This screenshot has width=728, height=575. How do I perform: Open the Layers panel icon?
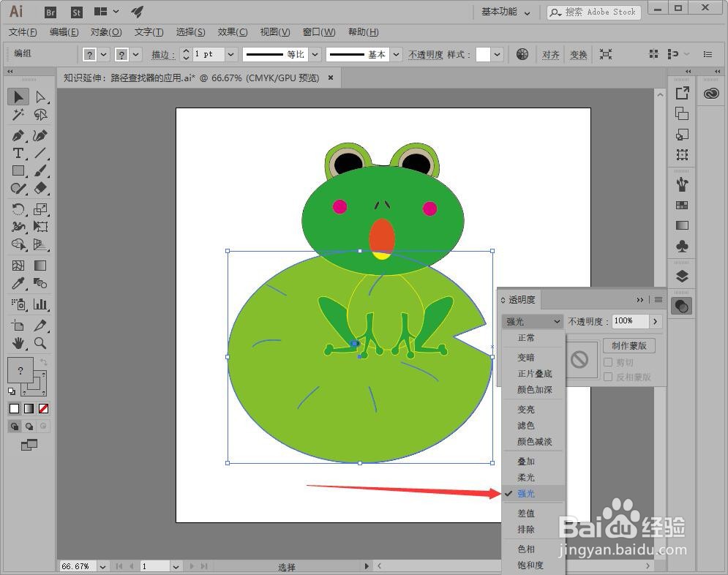click(682, 274)
